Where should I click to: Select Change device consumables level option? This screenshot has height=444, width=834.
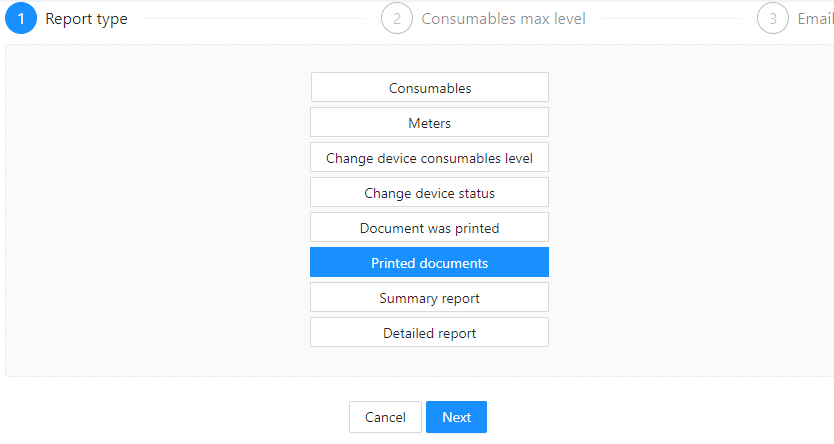[x=430, y=157]
